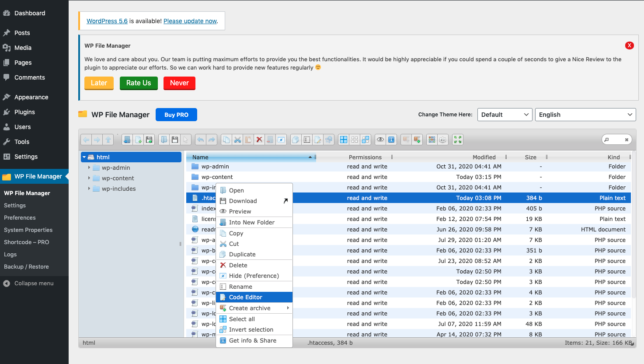This screenshot has height=364, width=644.
Task: Choose Into New Folder from context menu
Action: (254, 222)
